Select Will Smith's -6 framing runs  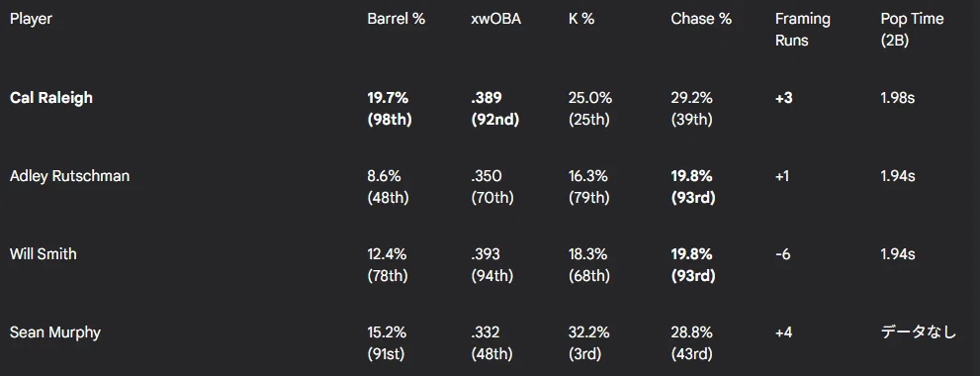point(782,254)
